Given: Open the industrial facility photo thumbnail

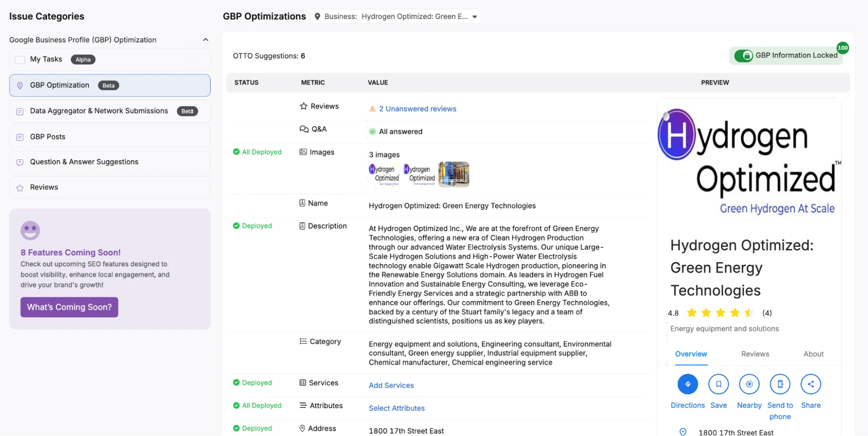Looking at the screenshot, I should (x=454, y=175).
